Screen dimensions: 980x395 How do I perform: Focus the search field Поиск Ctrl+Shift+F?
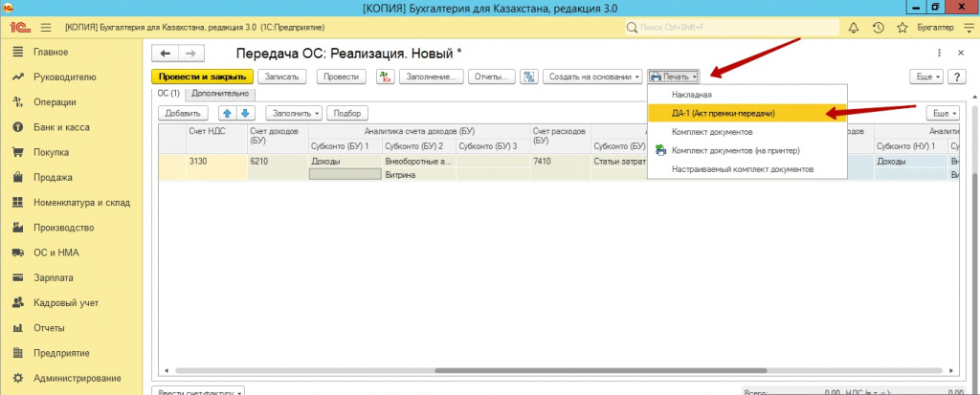point(732,28)
